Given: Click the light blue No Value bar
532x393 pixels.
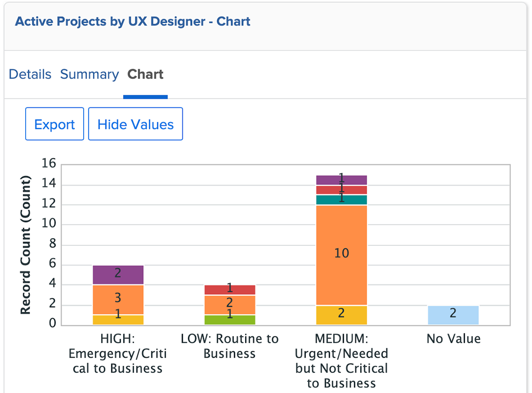Looking at the screenshot, I should (x=453, y=315).
